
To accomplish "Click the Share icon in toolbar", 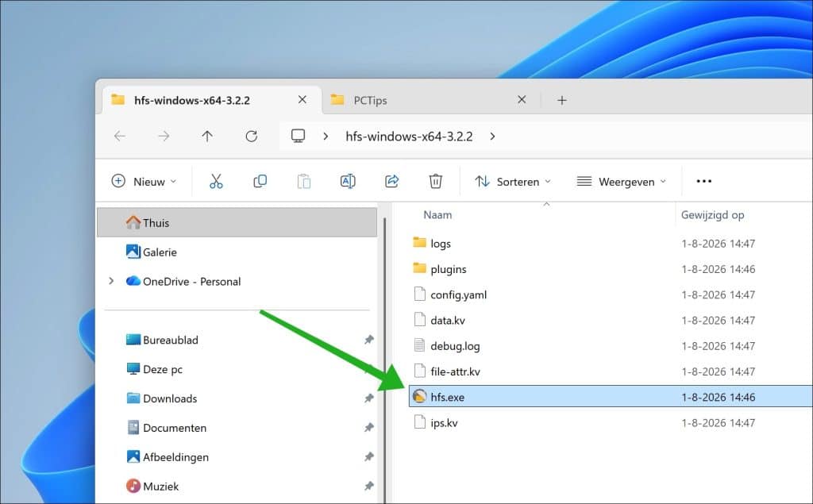I will click(x=392, y=181).
